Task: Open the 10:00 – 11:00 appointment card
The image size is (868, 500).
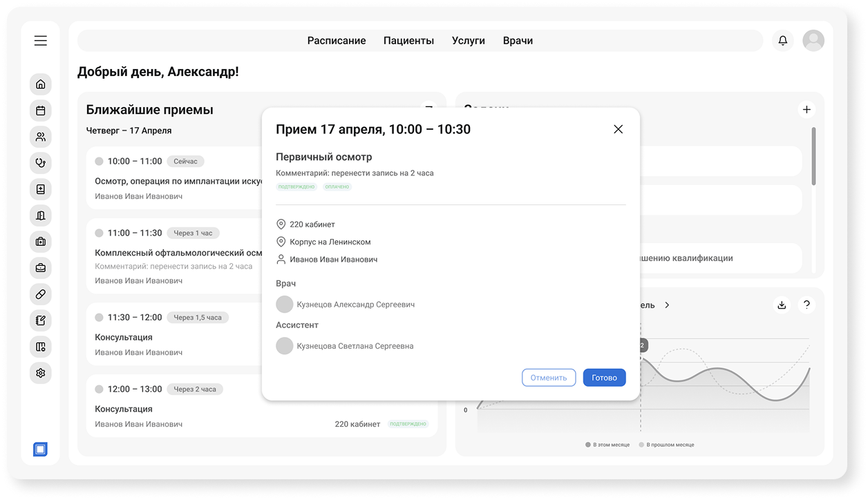Action: [174, 178]
